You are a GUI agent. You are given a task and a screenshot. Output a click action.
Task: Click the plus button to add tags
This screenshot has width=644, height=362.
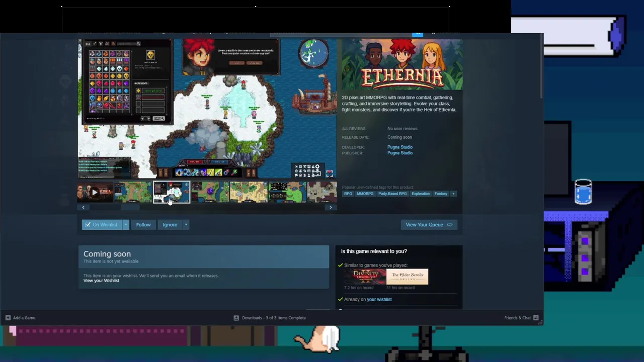click(x=453, y=194)
